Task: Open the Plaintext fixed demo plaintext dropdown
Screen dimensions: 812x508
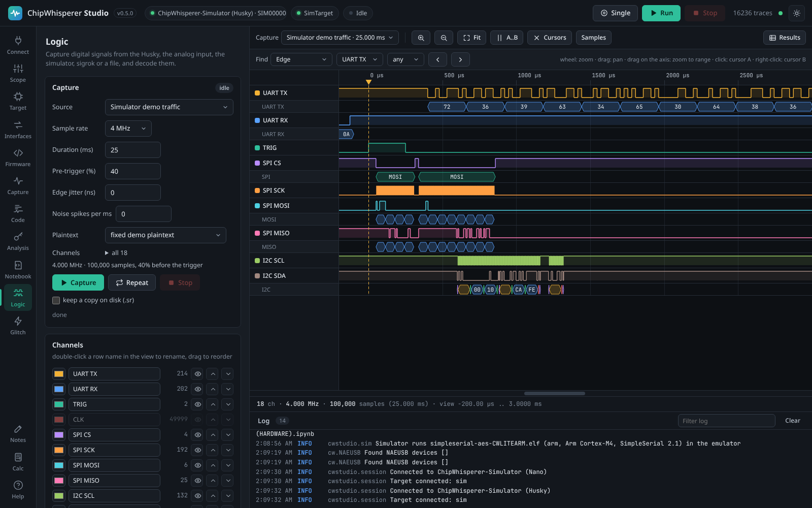Action: 165,235
